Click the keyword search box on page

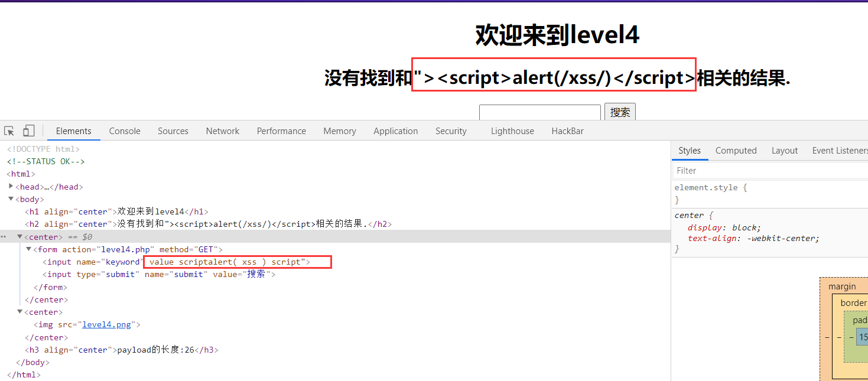pyautogui.click(x=539, y=112)
